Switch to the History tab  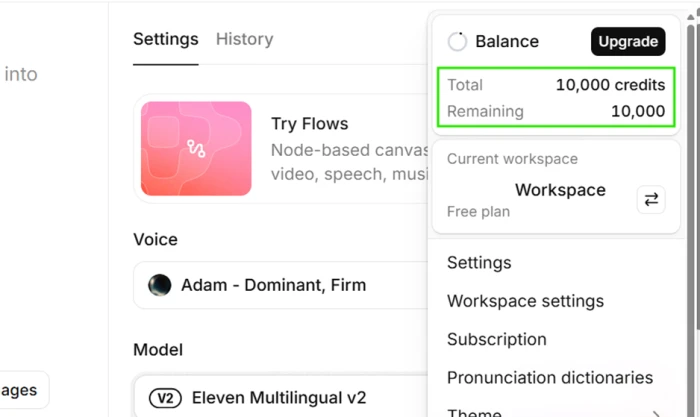click(x=245, y=39)
